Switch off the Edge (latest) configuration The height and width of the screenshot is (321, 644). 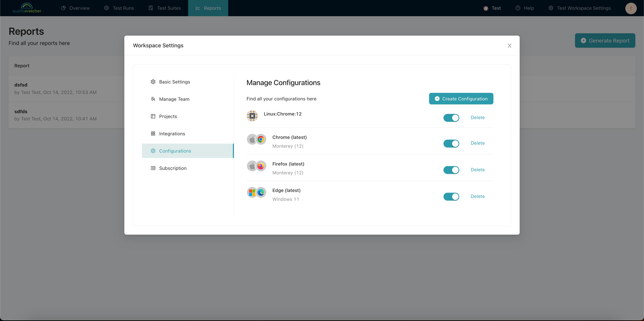point(451,196)
